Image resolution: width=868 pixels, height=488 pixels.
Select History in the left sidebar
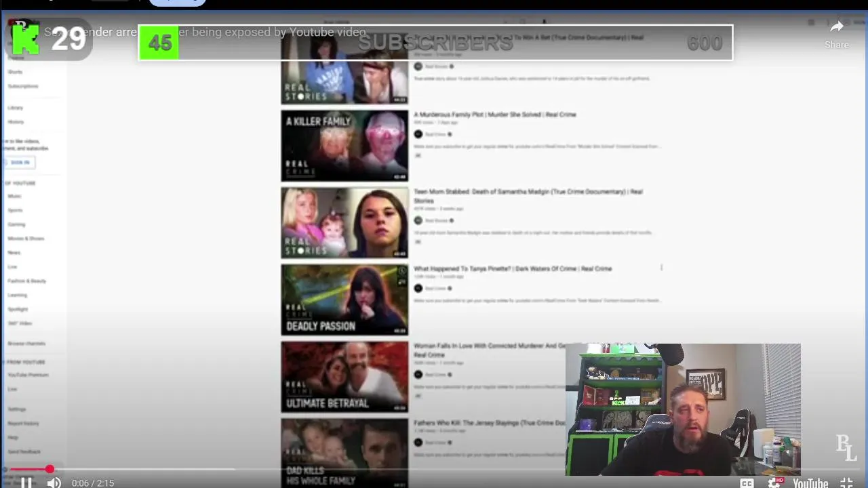(16, 122)
